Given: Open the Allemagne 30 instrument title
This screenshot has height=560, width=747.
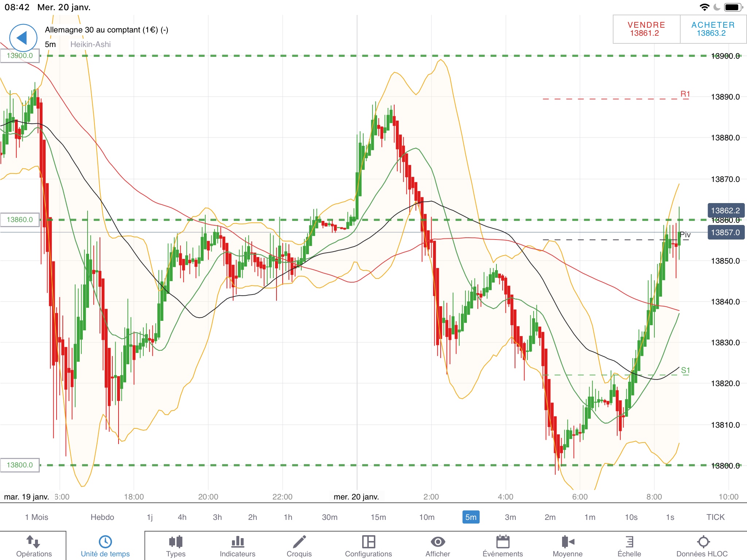Looking at the screenshot, I should (x=106, y=30).
